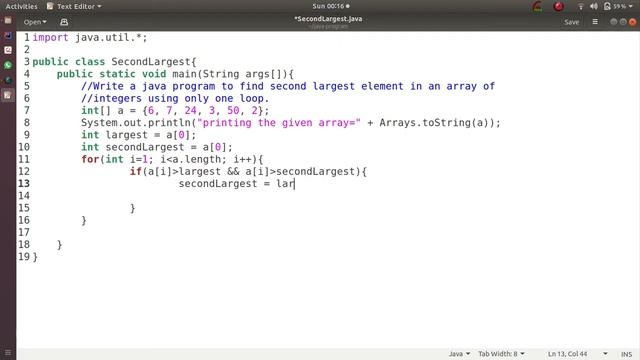Click the closing brace on line 16

(84, 220)
